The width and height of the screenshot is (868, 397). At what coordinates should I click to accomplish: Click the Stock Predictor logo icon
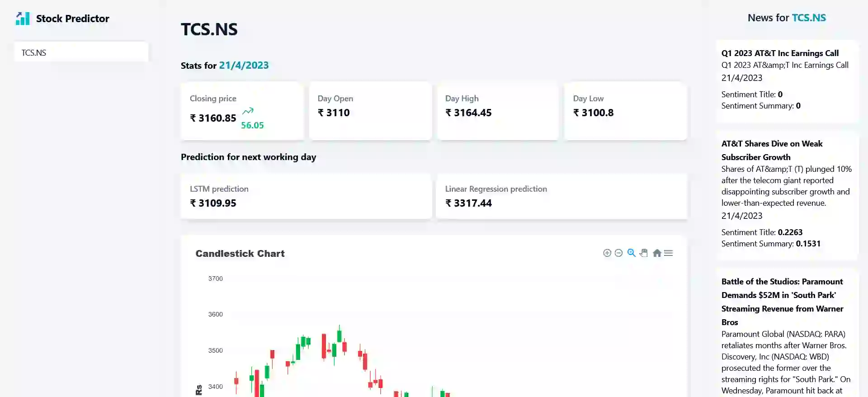[x=23, y=19]
